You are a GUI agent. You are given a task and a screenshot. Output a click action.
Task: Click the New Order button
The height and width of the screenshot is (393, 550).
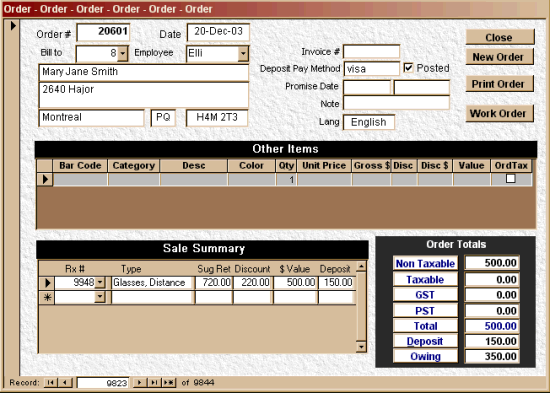point(500,57)
